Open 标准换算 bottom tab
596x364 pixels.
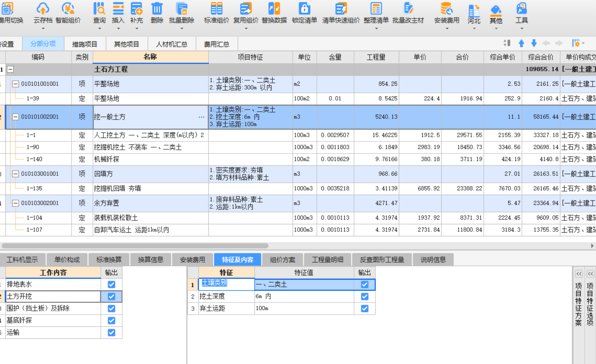(109, 260)
